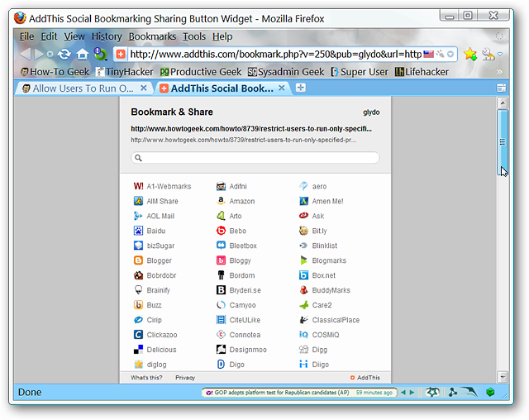
Task: Click the Privacy link in footer
Action: [185, 378]
